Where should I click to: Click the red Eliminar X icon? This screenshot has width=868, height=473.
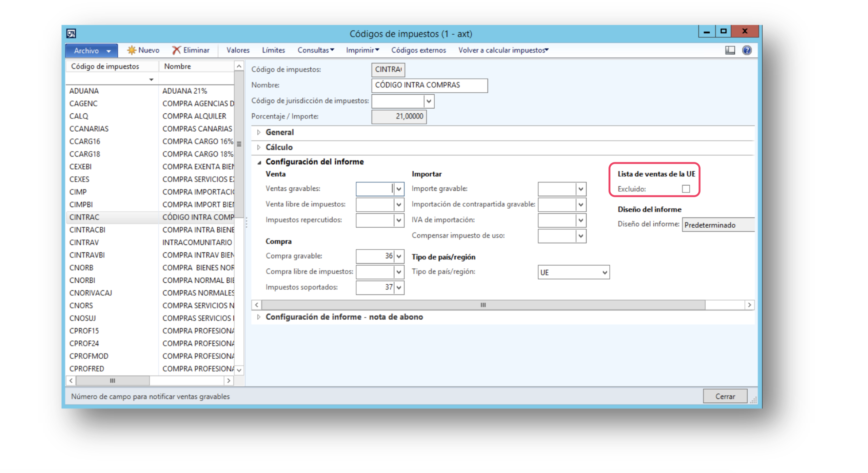(x=176, y=50)
